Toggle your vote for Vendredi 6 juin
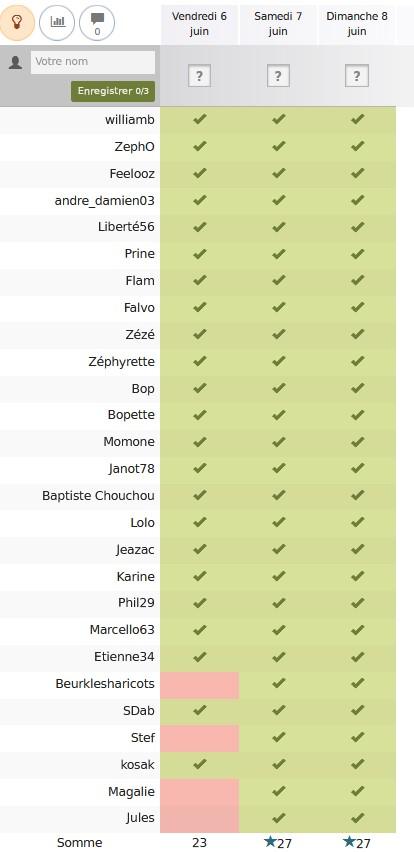 199,76
